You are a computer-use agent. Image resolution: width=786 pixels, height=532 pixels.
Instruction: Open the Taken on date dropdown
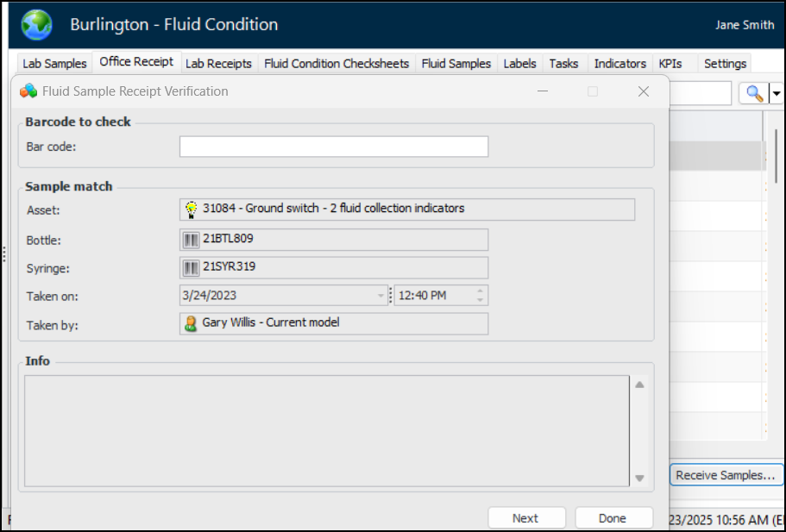coord(381,296)
